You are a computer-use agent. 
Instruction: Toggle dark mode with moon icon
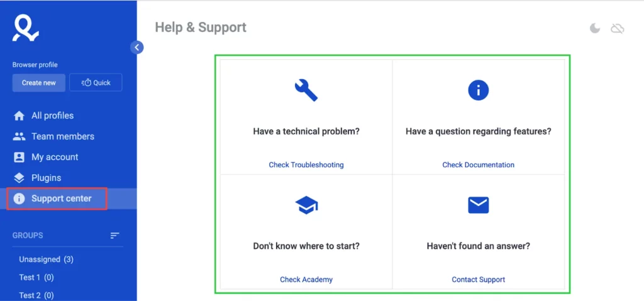(x=595, y=28)
